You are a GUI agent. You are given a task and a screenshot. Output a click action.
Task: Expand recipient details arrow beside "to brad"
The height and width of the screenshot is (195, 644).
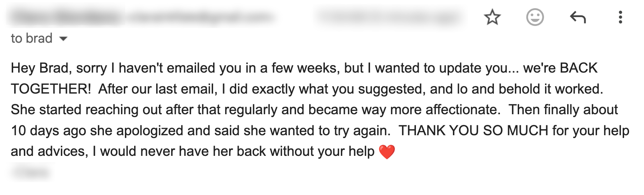click(63, 38)
